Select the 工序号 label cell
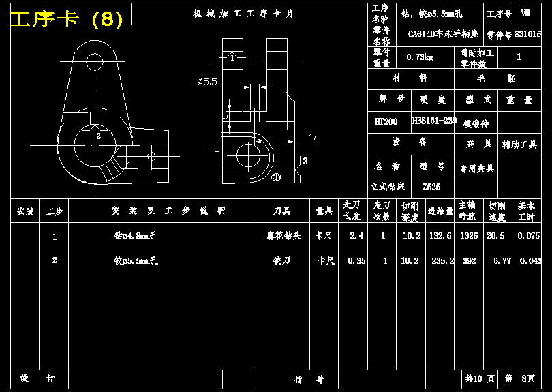This screenshot has height=392, width=552. click(499, 14)
